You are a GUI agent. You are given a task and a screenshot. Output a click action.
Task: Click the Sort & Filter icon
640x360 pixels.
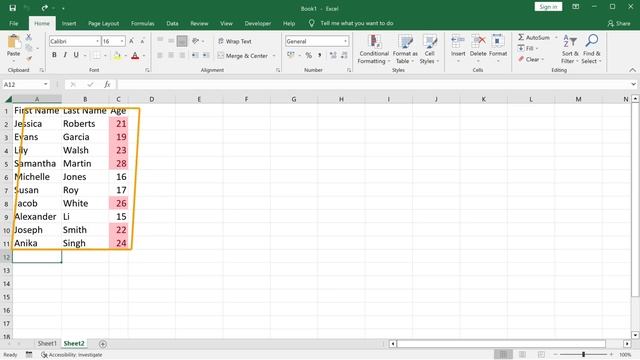[x=570, y=41]
